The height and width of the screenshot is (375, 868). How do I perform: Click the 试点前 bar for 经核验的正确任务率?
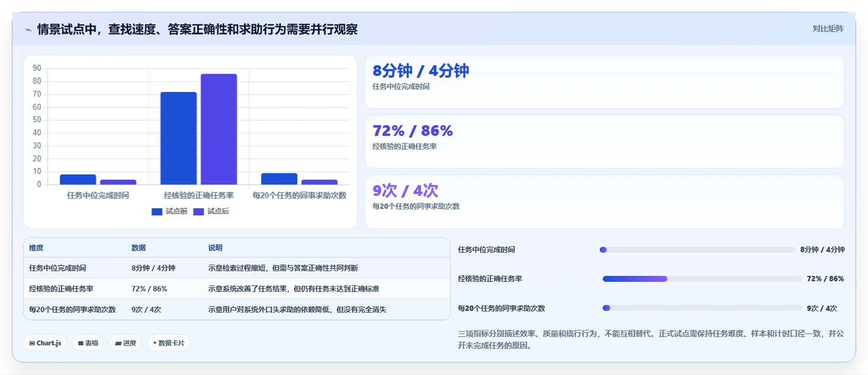click(x=179, y=138)
